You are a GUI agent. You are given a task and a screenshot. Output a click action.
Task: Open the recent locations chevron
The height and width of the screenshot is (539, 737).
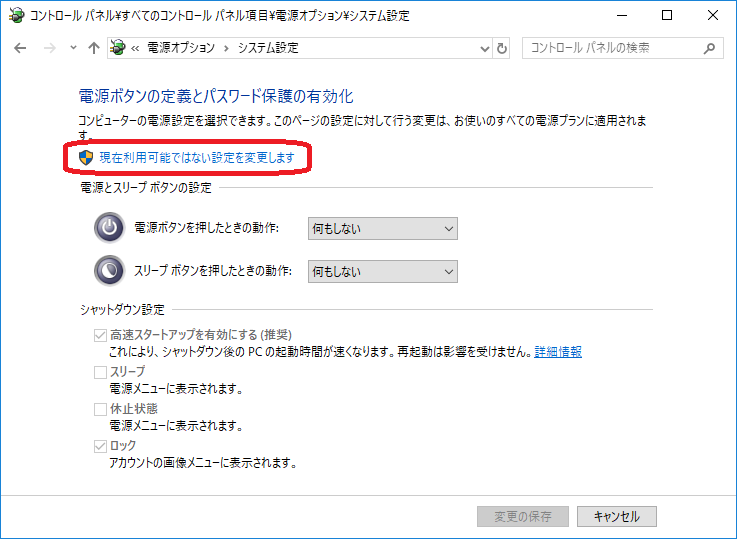tap(73, 47)
